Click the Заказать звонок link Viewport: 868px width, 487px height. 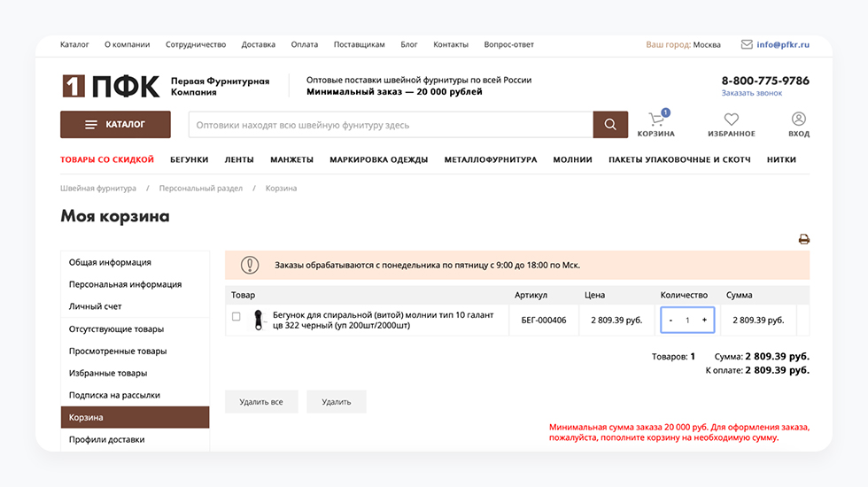tap(752, 93)
